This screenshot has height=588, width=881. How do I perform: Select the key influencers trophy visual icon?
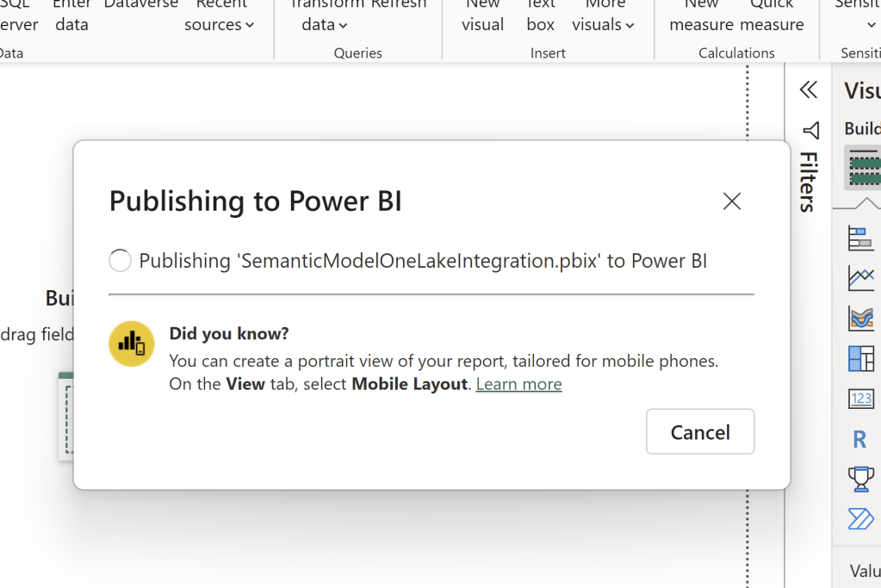click(860, 478)
